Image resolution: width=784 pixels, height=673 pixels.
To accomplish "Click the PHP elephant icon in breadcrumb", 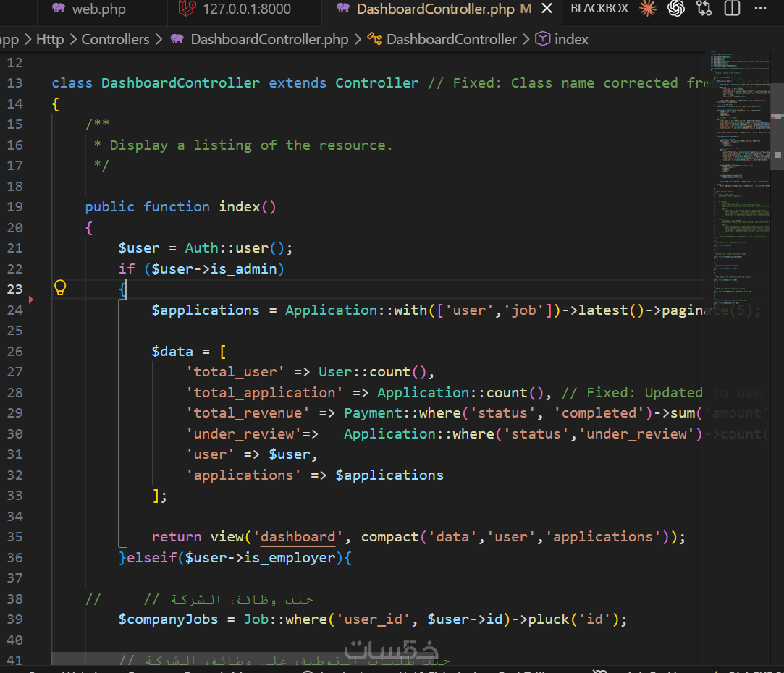I will pos(177,39).
